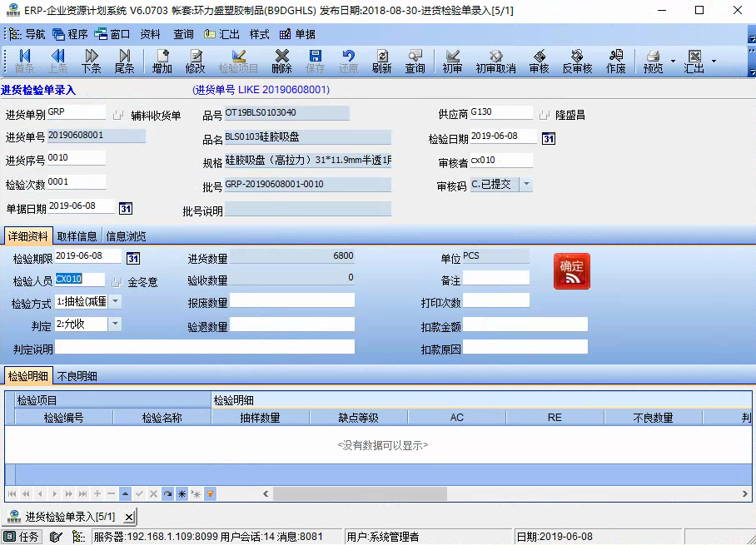Switch to 不良明细 tab
The image size is (756, 545).
coord(77,376)
